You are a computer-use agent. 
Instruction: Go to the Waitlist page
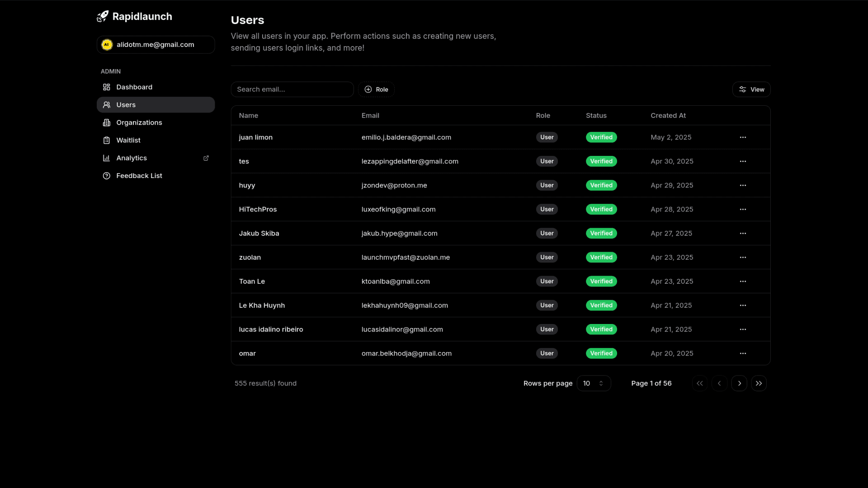pyautogui.click(x=128, y=140)
